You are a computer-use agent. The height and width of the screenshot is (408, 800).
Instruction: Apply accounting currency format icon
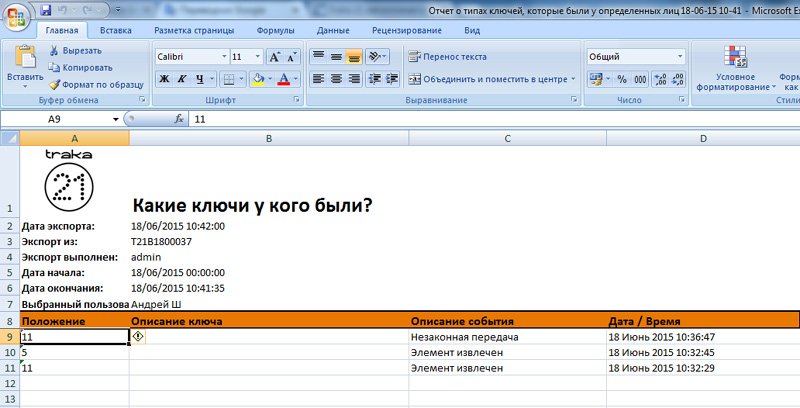[595, 79]
